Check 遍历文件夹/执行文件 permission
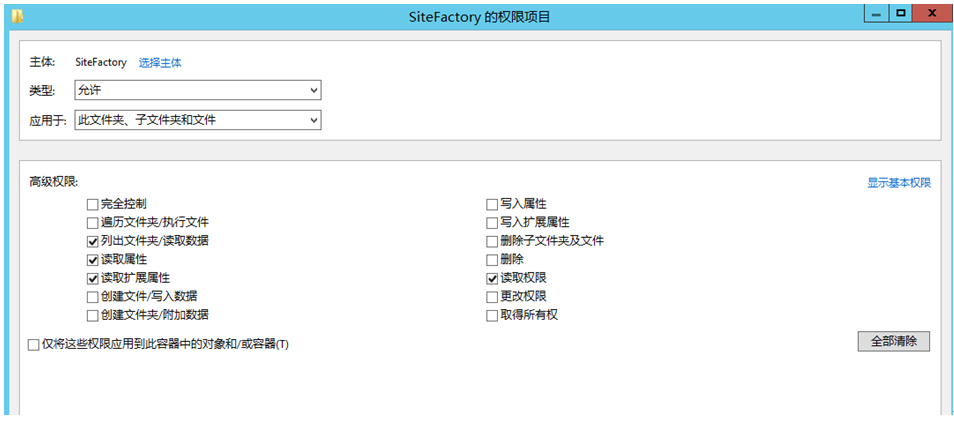 (93, 222)
